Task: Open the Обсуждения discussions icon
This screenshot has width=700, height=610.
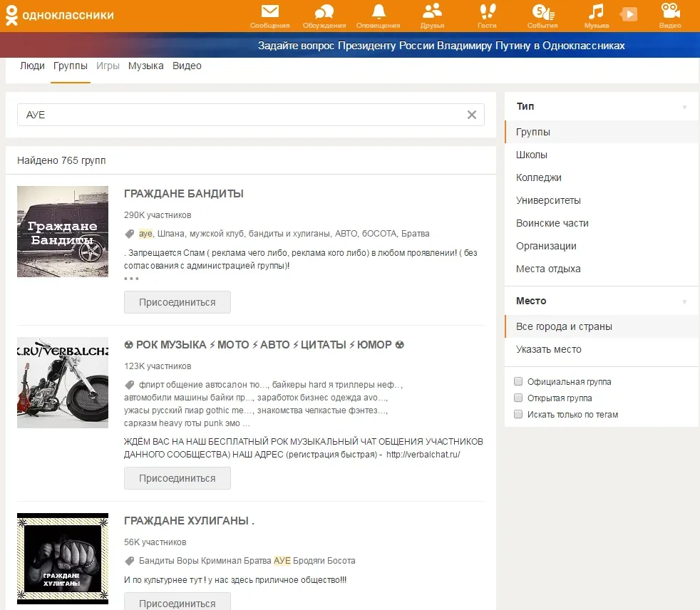Action: pos(324,12)
